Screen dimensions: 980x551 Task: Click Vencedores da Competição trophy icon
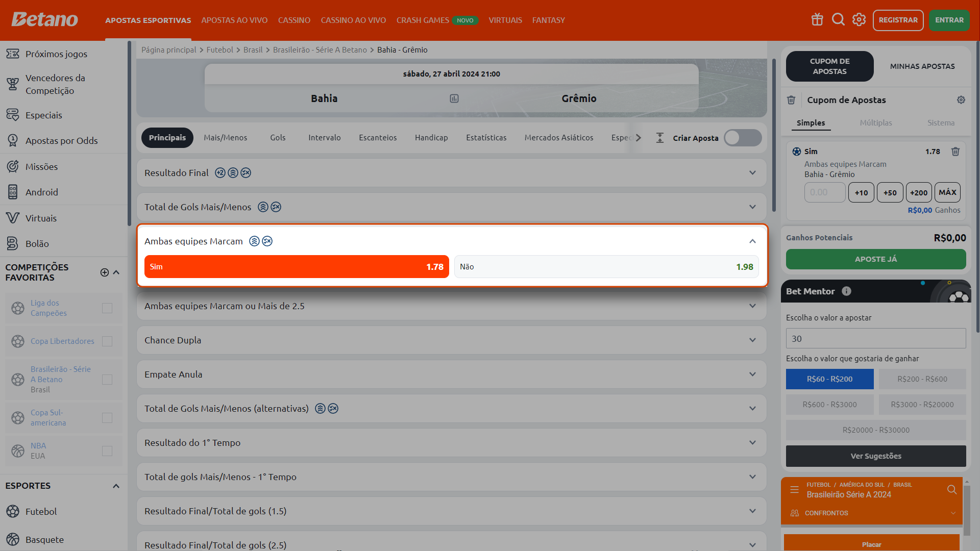[x=13, y=84]
